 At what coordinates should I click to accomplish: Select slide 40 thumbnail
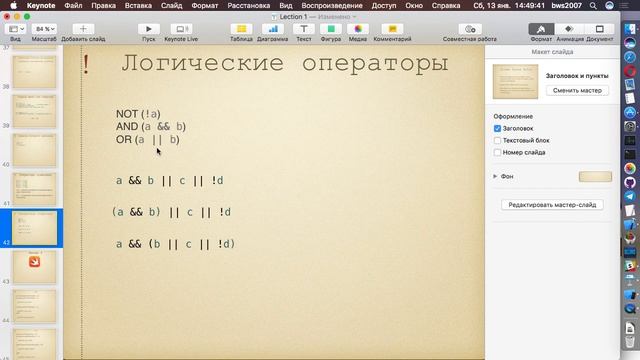coord(34,150)
